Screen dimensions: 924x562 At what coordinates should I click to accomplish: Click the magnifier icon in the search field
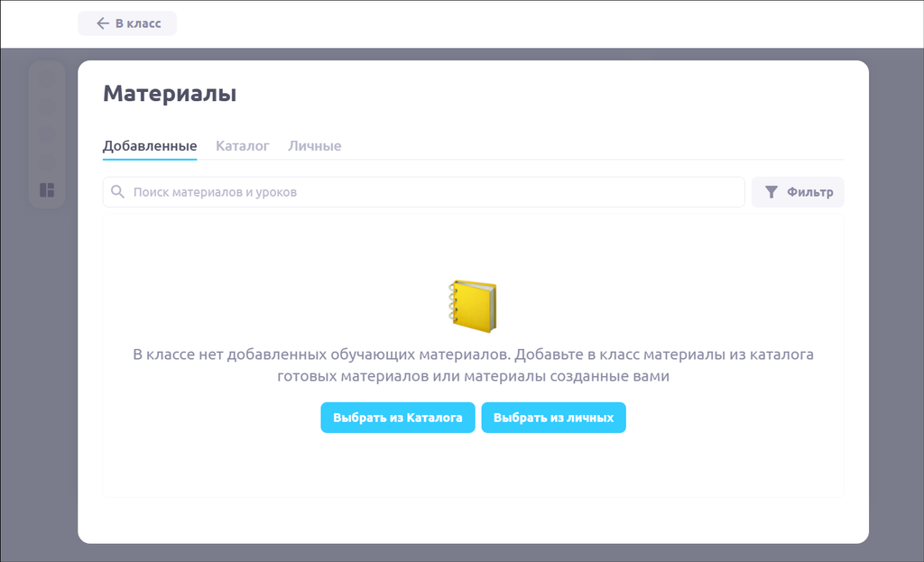117,192
